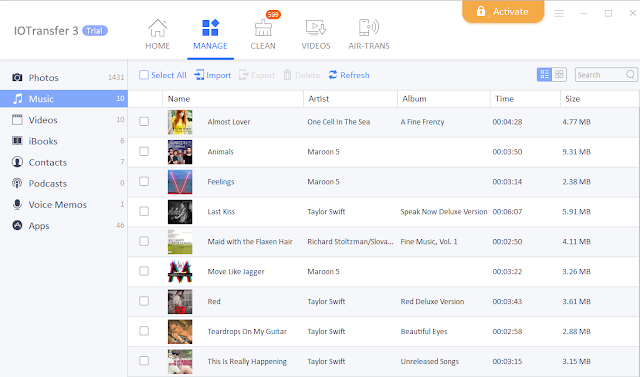This screenshot has width=640, height=377.
Task: Open Voice Memos category in sidebar
Action: click(x=64, y=204)
